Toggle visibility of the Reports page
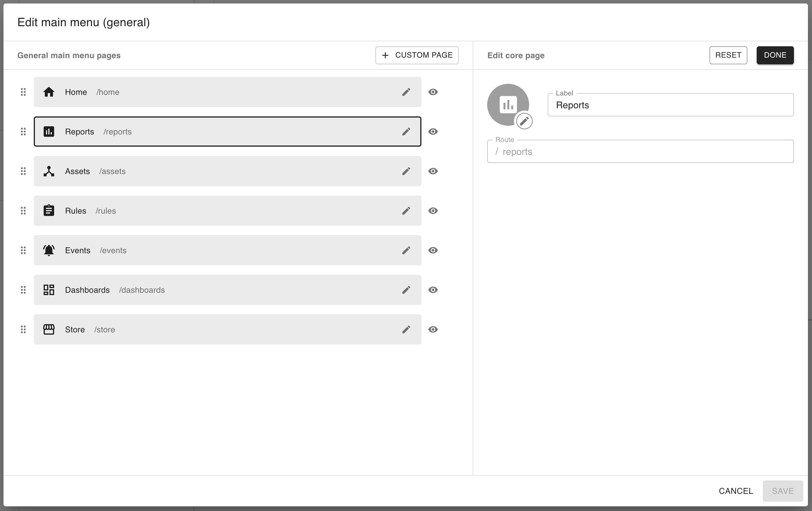 pyautogui.click(x=433, y=132)
